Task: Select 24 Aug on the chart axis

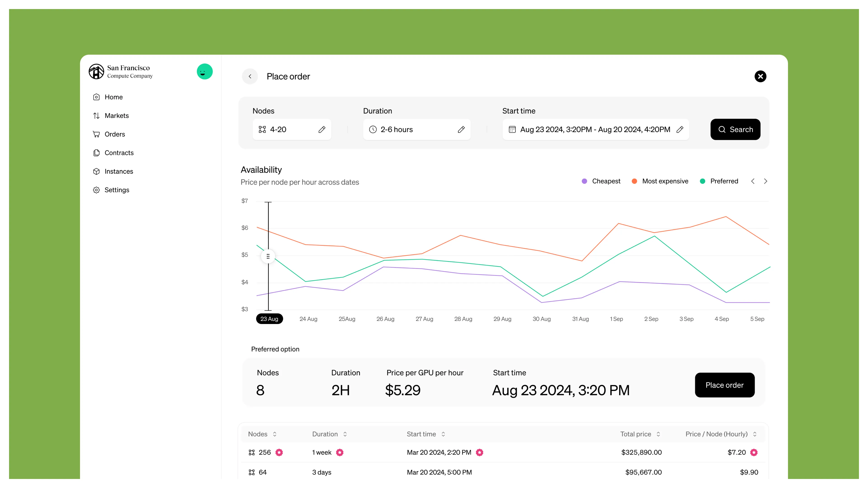Action: (x=308, y=319)
